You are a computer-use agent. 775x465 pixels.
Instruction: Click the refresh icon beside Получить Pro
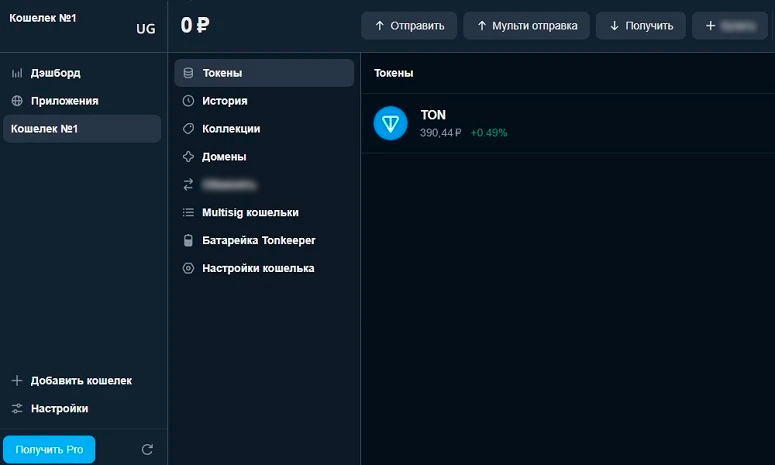click(x=147, y=450)
